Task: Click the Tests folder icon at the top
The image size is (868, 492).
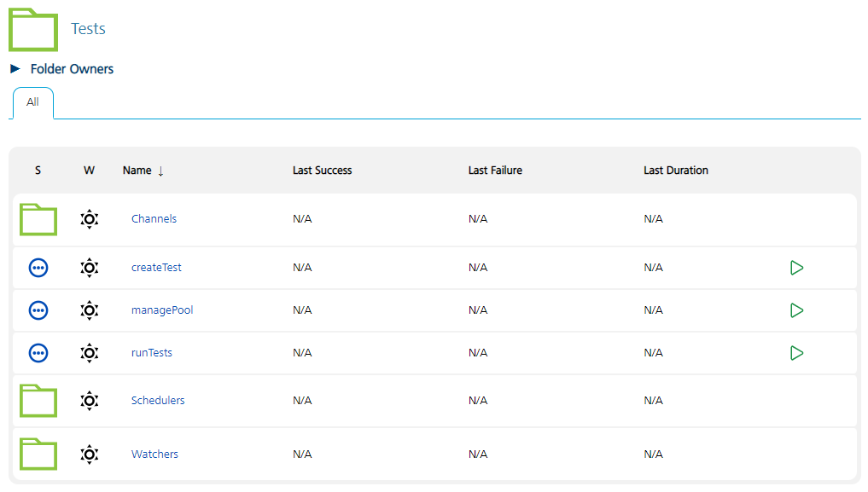Action: [32, 28]
